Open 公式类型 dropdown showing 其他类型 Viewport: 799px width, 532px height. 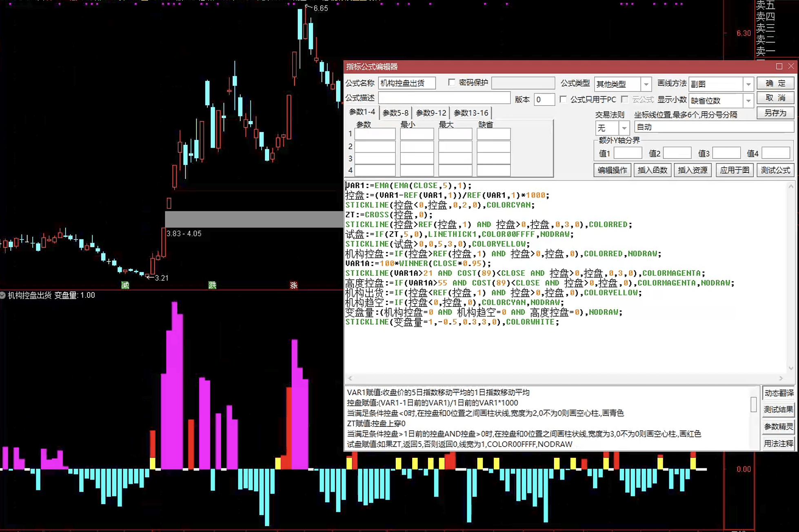tap(622, 84)
